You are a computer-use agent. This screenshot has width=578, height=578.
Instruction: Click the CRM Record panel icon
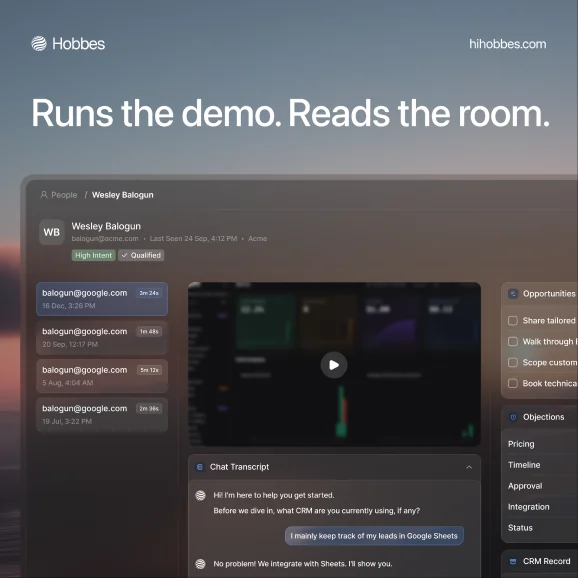pyautogui.click(x=513, y=561)
